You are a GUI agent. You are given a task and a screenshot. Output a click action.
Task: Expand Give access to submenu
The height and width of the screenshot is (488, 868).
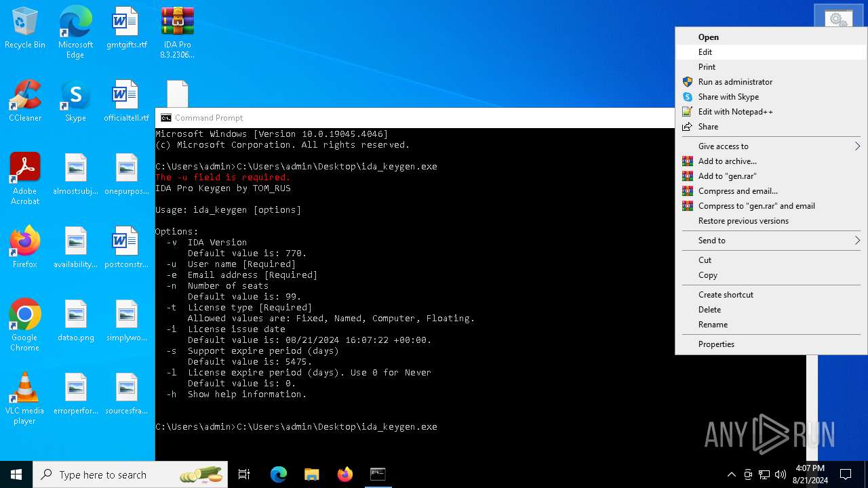coord(771,146)
